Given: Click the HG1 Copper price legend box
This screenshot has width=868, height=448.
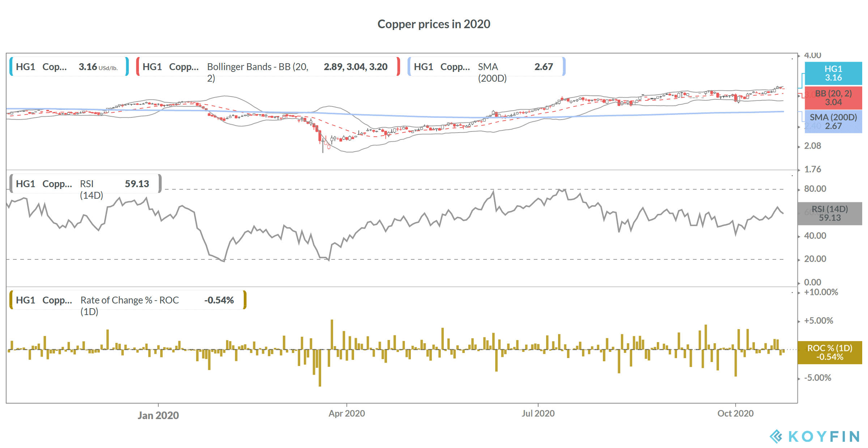Looking at the screenshot, I should tap(69, 66).
